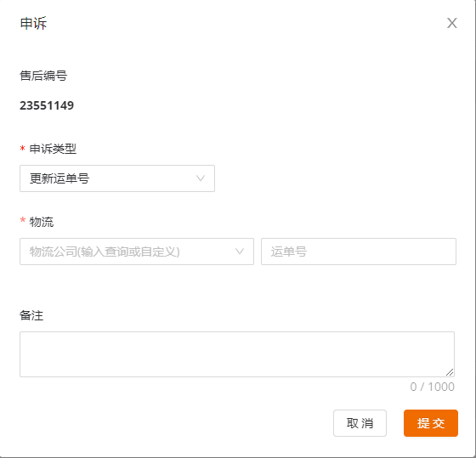This screenshot has height=458, width=476.
Task: Open the 物流公司 combo box
Action: [x=137, y=252]
